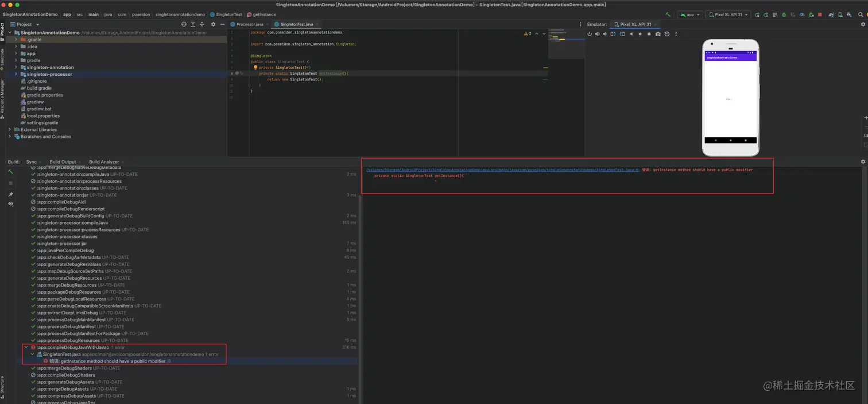Click the Build panel pin icon
868x404 pixels.
(10, 195)
